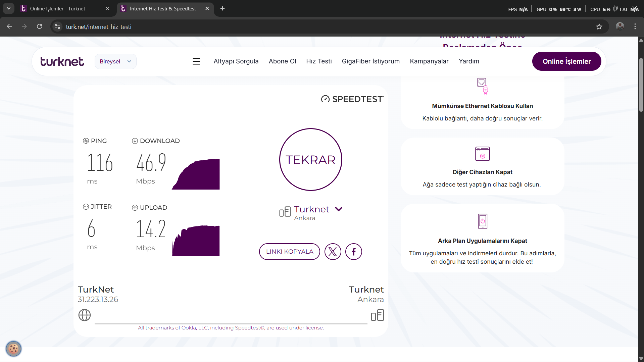Open cookie settings icon

(13, 349)
